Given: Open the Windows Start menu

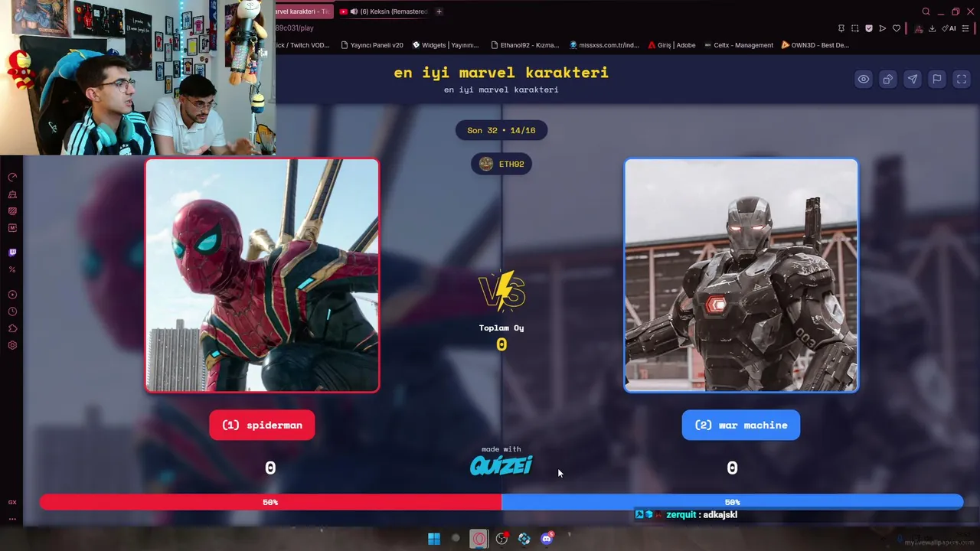Looking at the screenshot, I should tap(434, 539).
